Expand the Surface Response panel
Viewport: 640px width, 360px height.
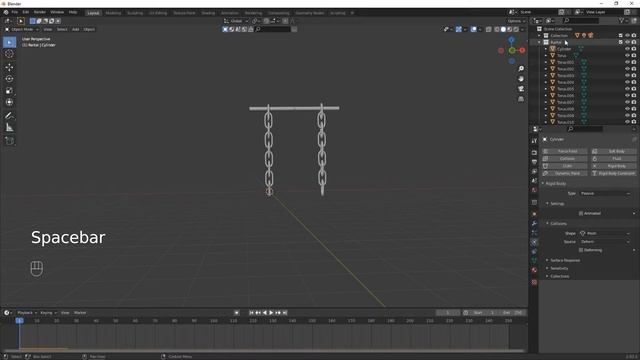565,260
